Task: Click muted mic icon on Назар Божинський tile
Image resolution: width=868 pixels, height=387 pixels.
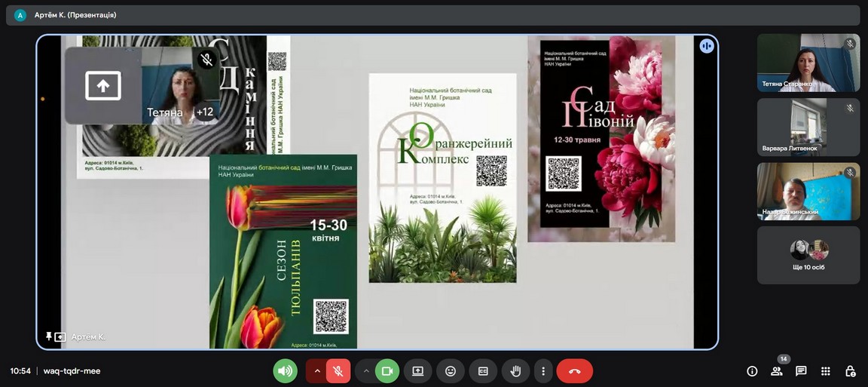Action: 850,173
